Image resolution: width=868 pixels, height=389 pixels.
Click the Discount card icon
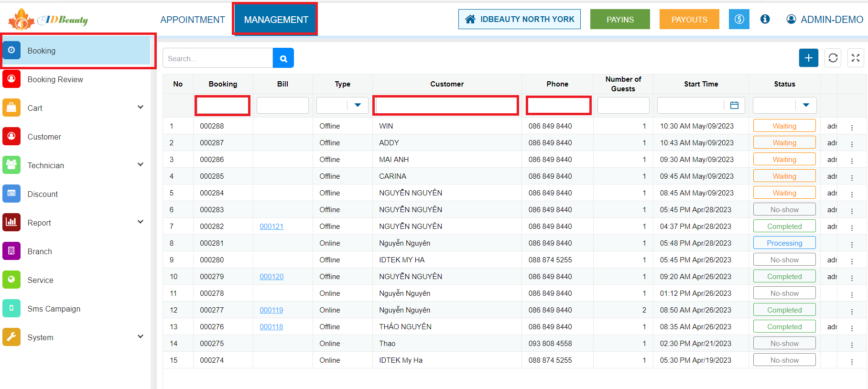click(11, 194)
